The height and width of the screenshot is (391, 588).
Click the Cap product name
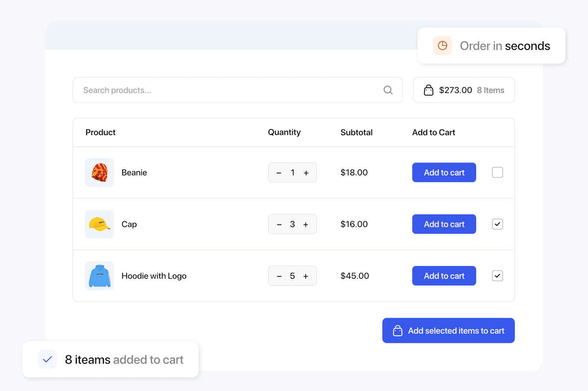click(129, 224)
